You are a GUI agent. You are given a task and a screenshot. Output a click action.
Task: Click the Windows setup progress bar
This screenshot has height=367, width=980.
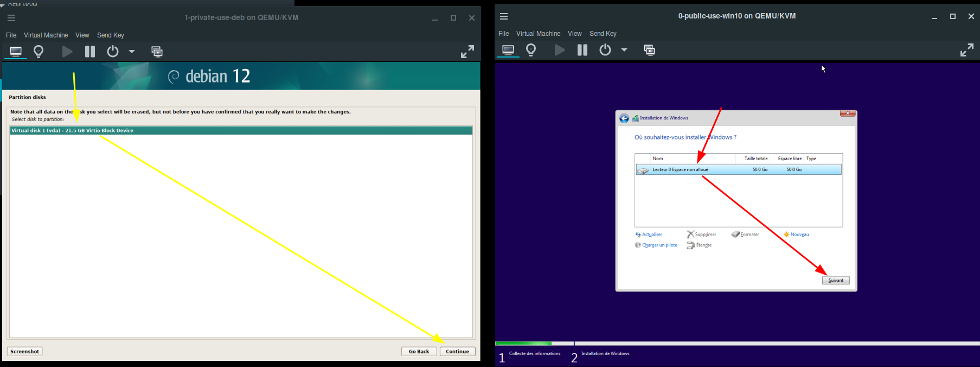738,344
